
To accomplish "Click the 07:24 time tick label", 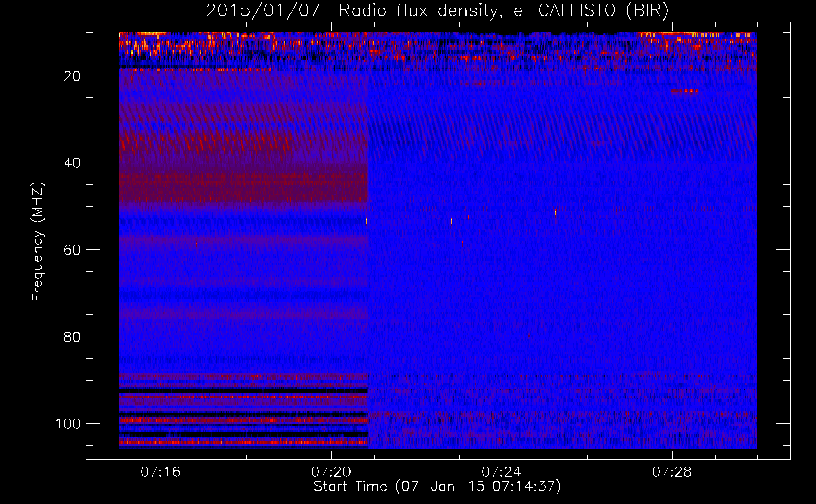I will [x=501, y=472].
